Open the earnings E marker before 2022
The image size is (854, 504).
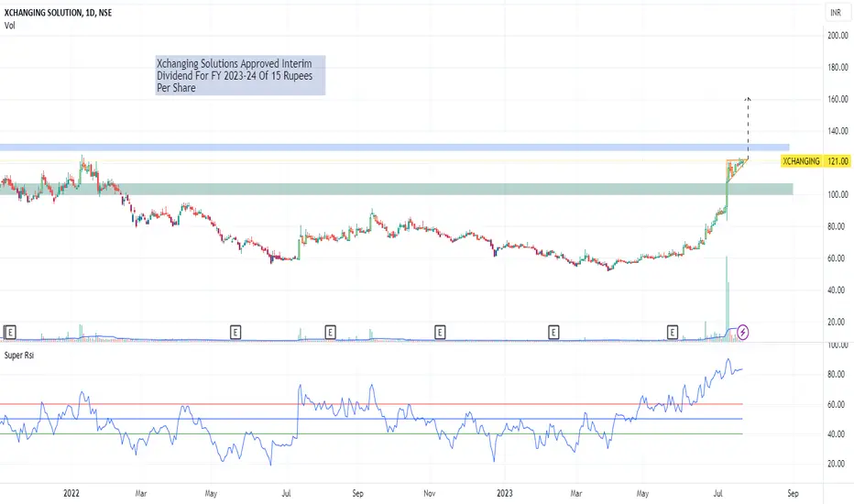pos(10,332)
